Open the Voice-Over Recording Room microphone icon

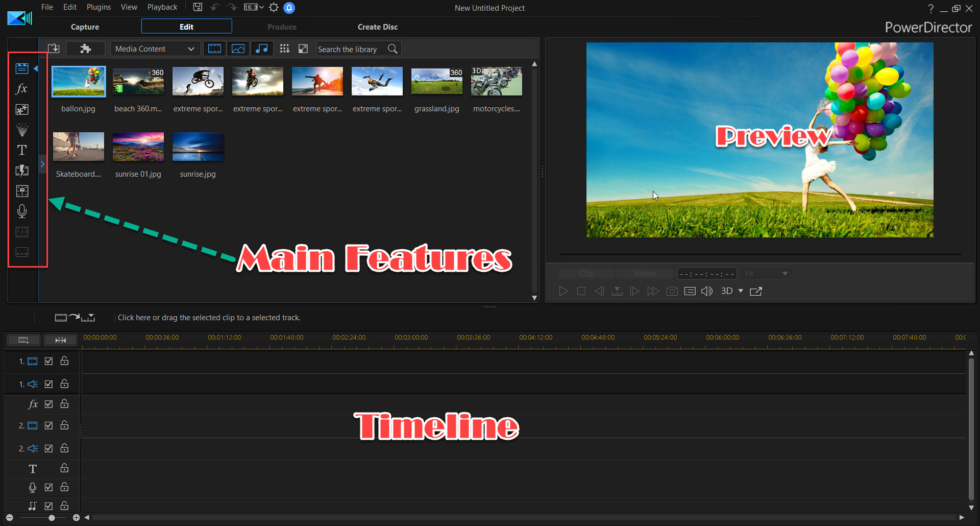21,211
